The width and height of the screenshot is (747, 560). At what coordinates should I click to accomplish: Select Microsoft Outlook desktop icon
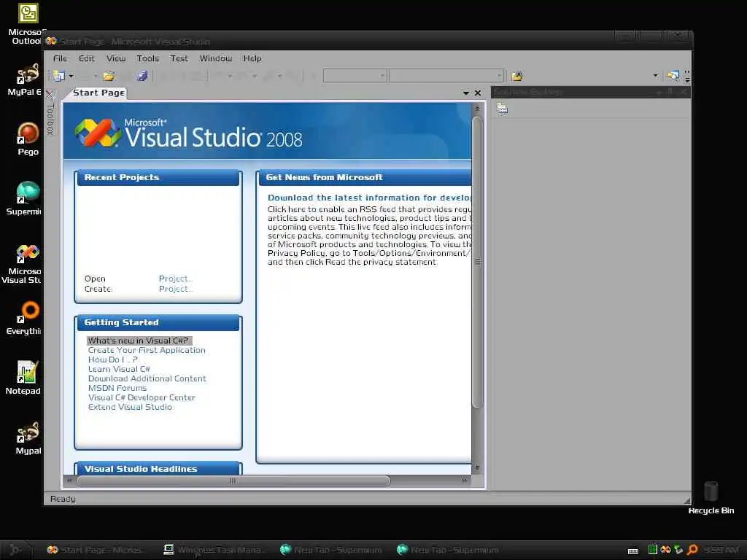pos(26,24)
